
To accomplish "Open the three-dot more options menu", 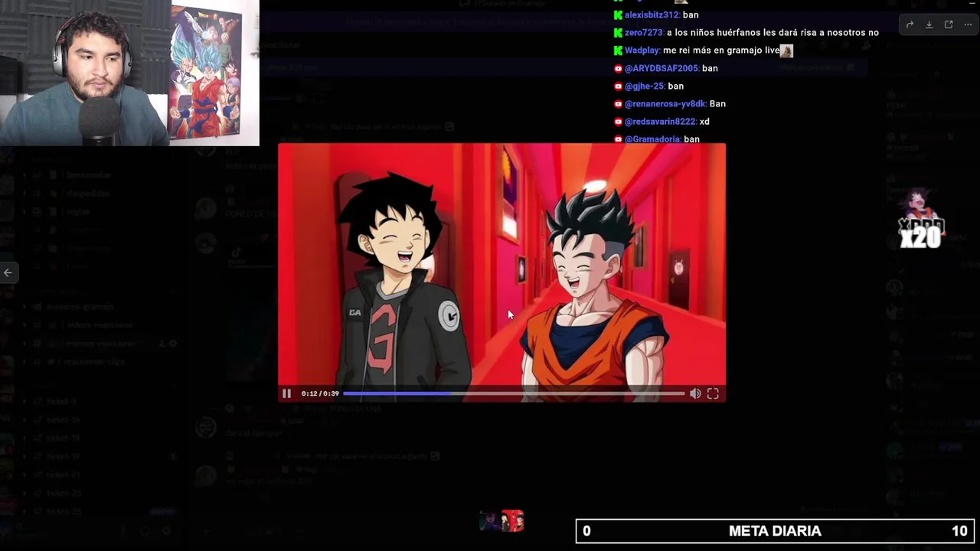I will coord(968,24).
